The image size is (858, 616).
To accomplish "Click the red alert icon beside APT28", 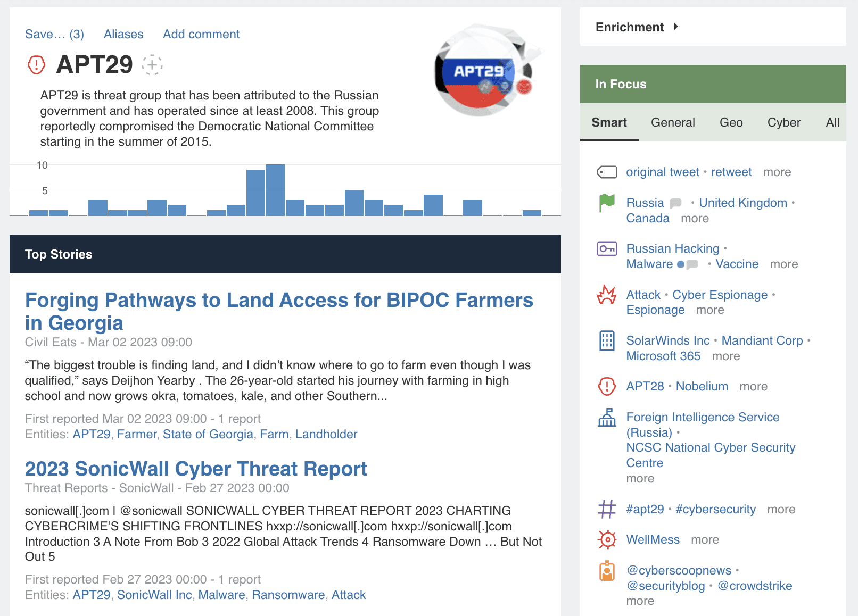I will [607, 386].
